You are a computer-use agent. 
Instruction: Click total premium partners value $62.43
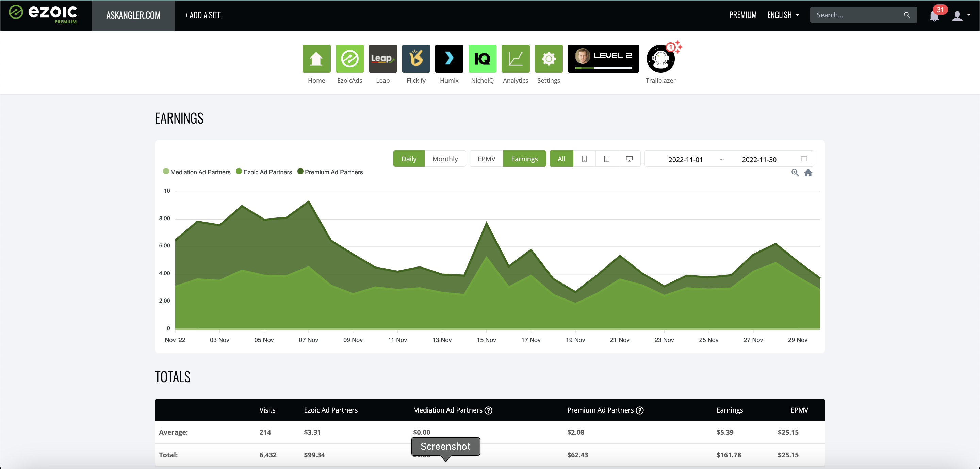[x=577, y=455]
